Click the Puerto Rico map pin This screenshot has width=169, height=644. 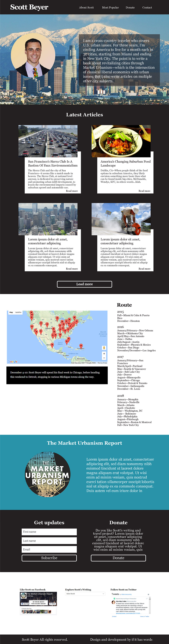81,346
